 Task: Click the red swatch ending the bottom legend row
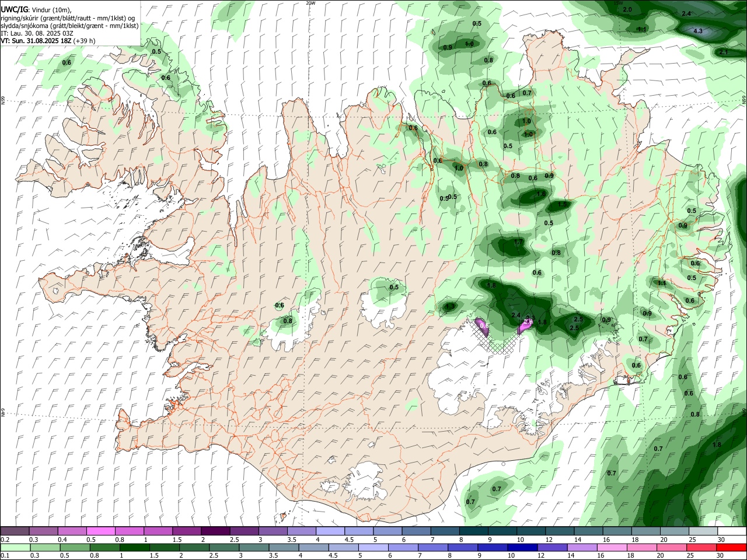pyautogui.click(x=732, y=548)
